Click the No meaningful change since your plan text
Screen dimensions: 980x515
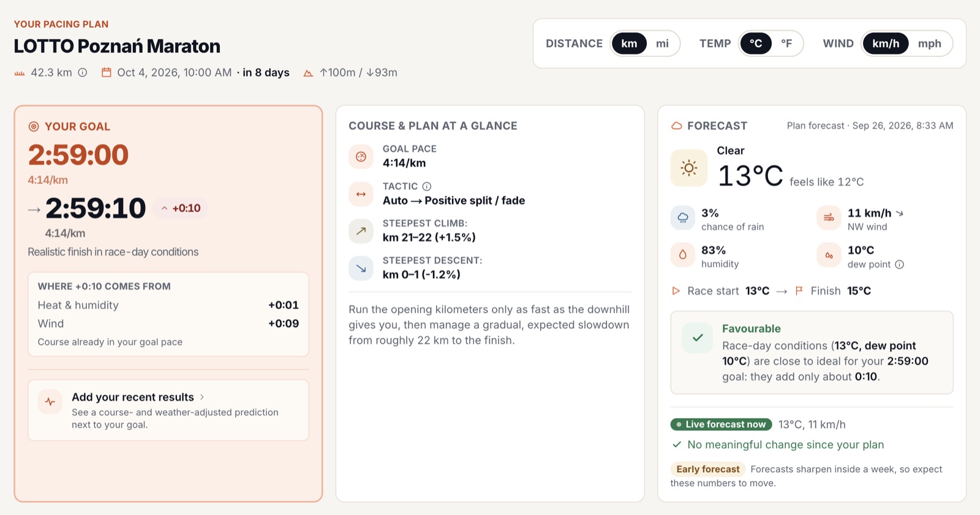click(786, 445)
